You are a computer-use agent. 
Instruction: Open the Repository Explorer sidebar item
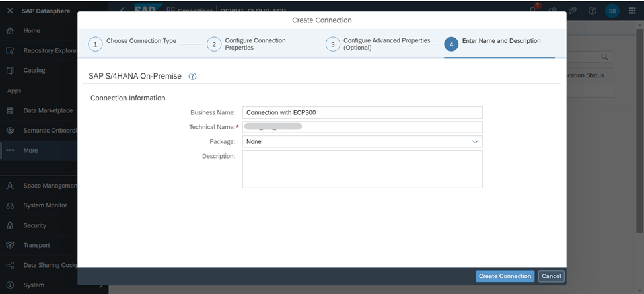(38, 50)
